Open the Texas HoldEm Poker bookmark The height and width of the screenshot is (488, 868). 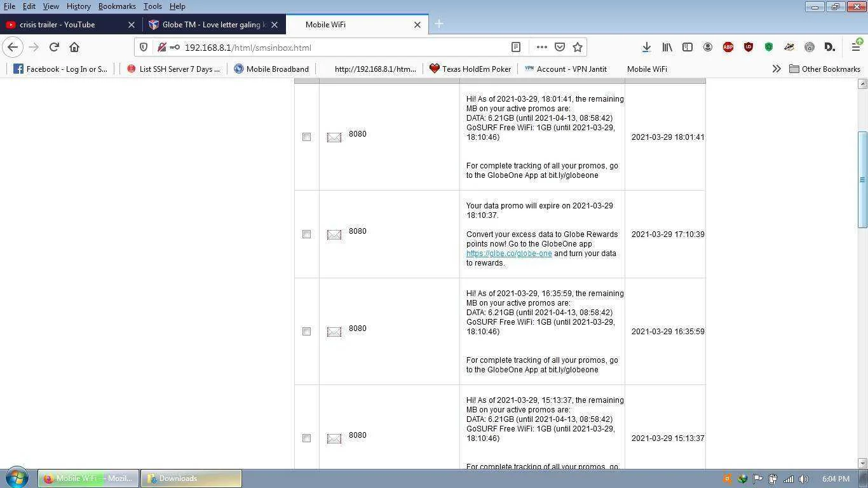coord(470,69)
